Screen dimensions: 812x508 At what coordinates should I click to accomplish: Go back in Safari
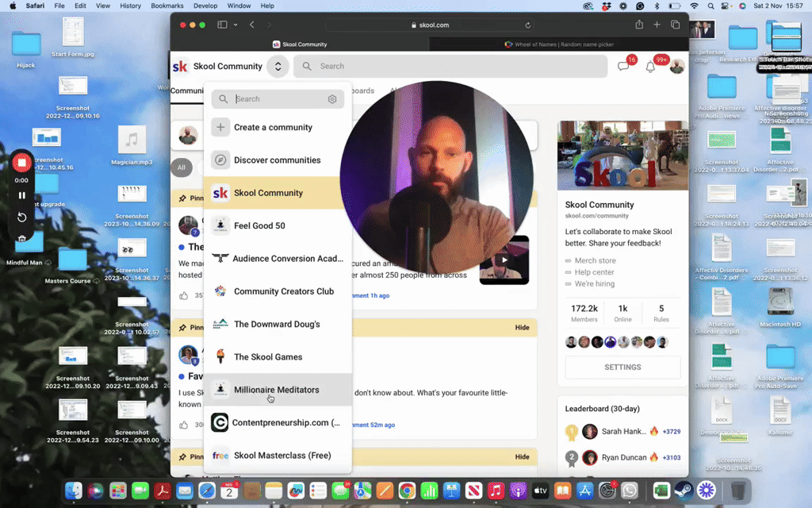(251, 25)
